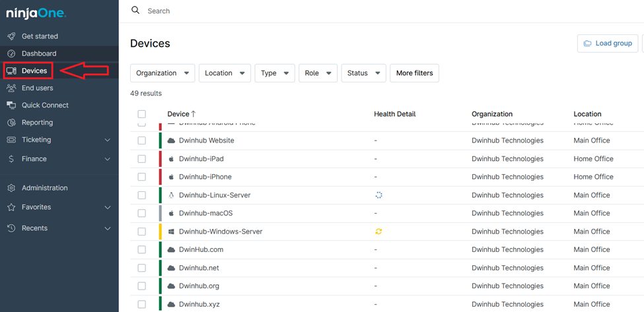Open the Role filter dropdown
Screen dimensions: 644x312
[x=318, y=73]
